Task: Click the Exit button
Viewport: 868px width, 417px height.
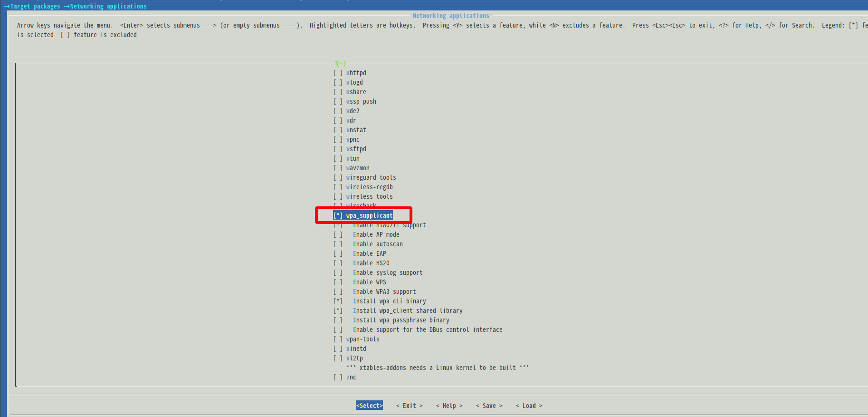Action: coord(410,406)
